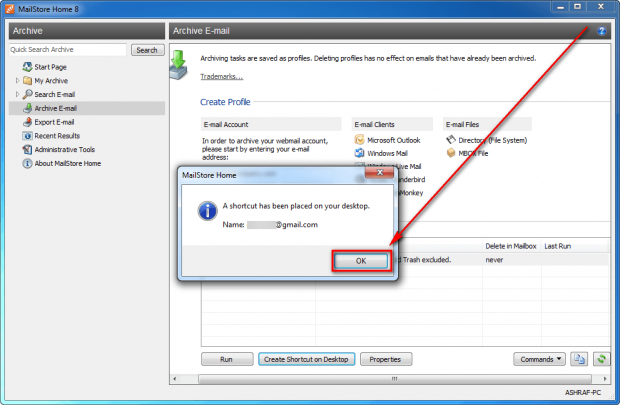
Task: Click the Run button
Action: coord(227,359)
